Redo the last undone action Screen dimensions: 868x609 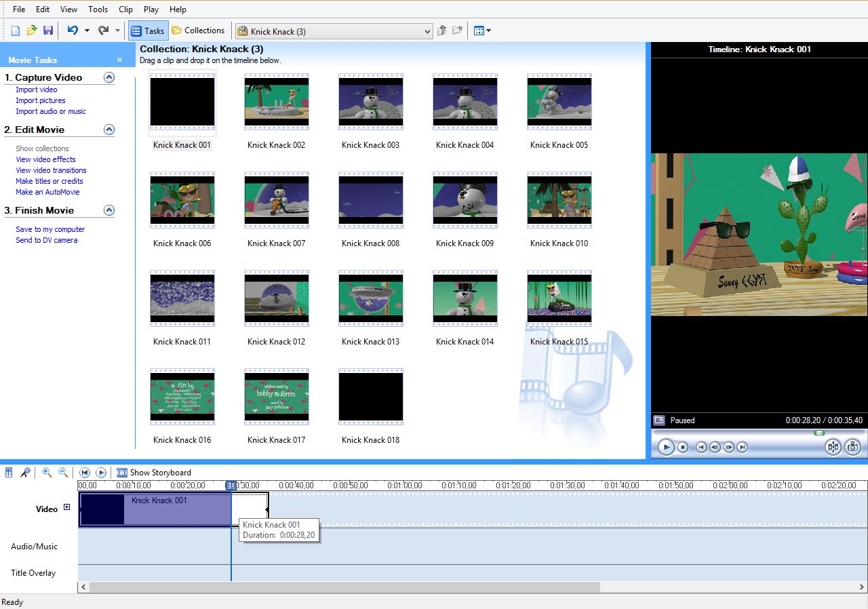click(103, 31)
